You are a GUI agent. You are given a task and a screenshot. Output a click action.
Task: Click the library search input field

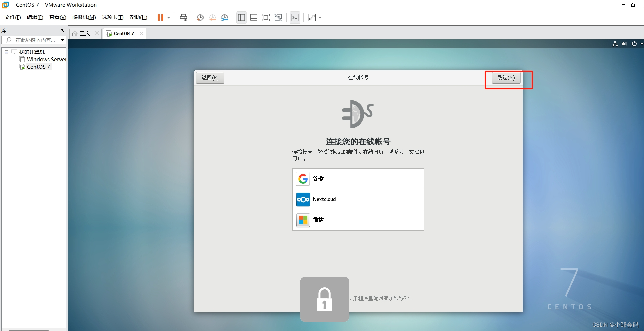tap(33, 40)
